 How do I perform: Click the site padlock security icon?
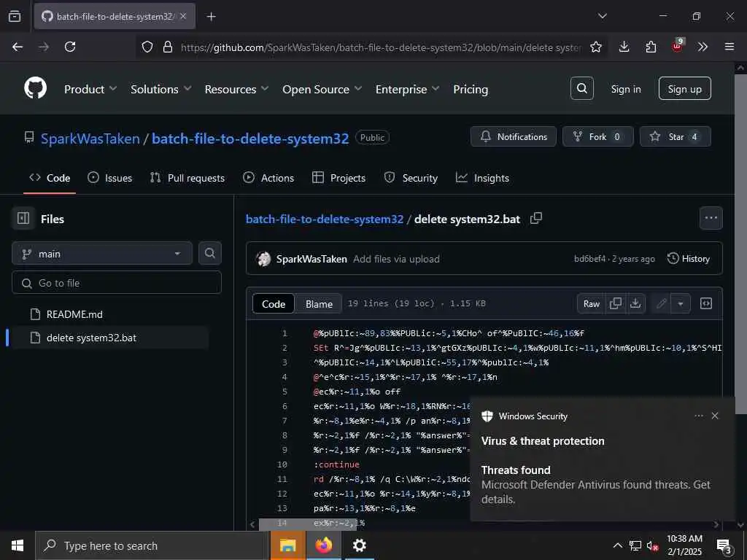[168, 47]
